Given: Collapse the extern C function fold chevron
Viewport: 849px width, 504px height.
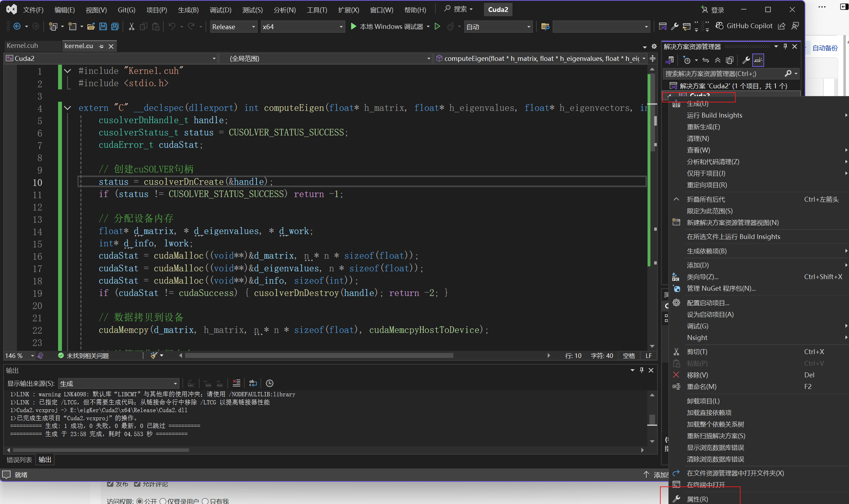Looking at the screenshot, I should tap(68, 108).
